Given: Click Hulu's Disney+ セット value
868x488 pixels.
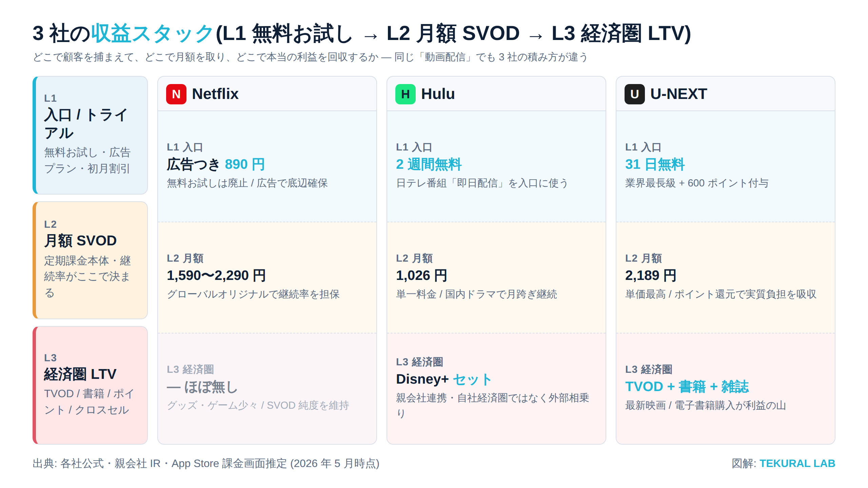Looking at the screenshot, I should click(444, 379).
